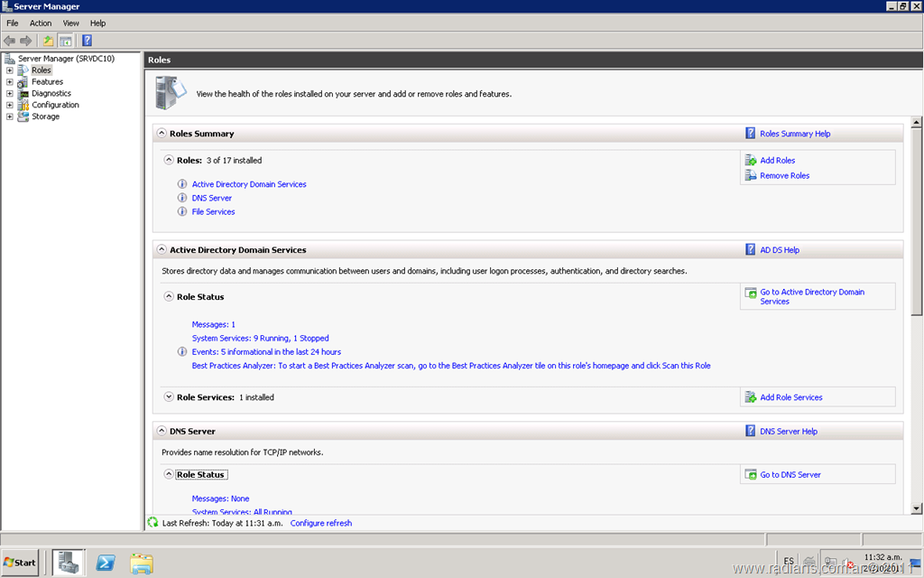The height and width of the screenshot is (578, 924).
Task: Click the Help question mark toolbar icon
Action: tap(87, 41)
